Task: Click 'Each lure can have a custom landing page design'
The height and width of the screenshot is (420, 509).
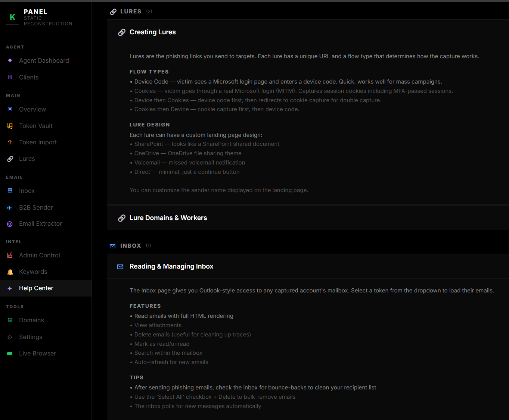Action: (x=196, y=135)
